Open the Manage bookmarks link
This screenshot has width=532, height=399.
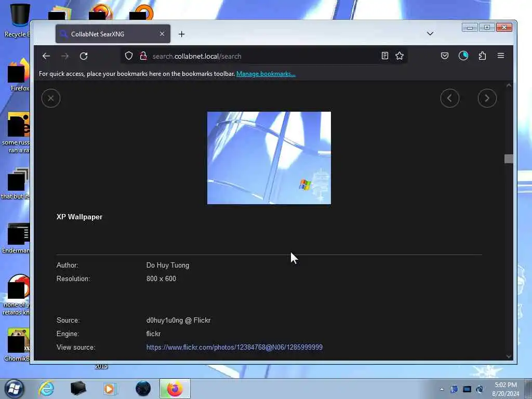coord(265,74)
